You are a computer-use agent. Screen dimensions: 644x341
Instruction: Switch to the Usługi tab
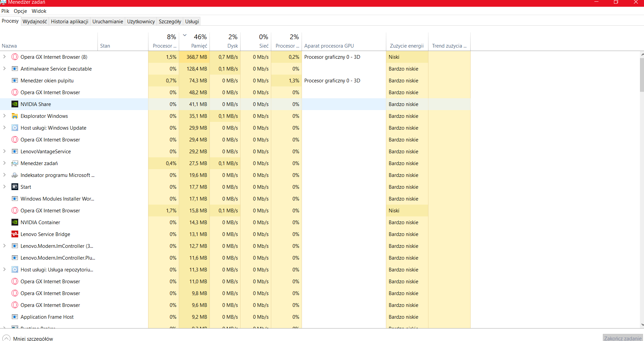(x=192, y=22)
